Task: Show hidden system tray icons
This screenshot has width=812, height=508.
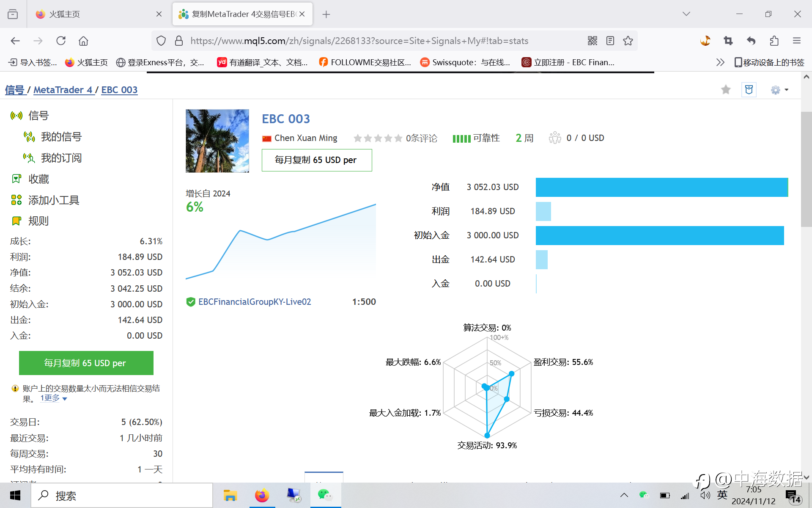Action: tap(624, 495)
